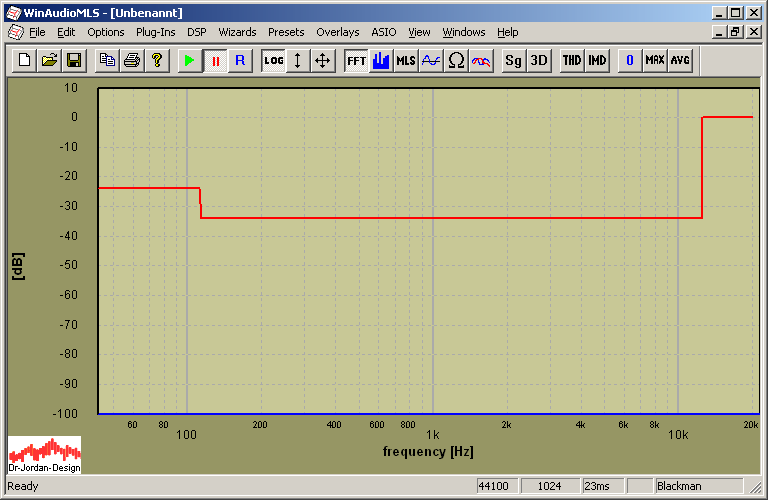Enable THD distortion measurement
This screenshot has width=768, height=500.
(571, 60)
